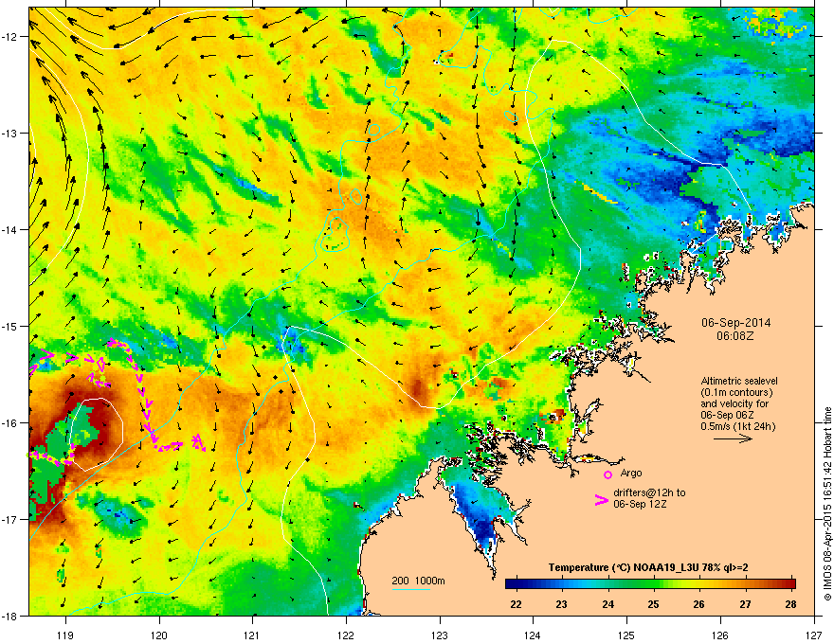Click the longitude axis label 119
Viewport: 834px width, 644px height.
tap(65, 635)
